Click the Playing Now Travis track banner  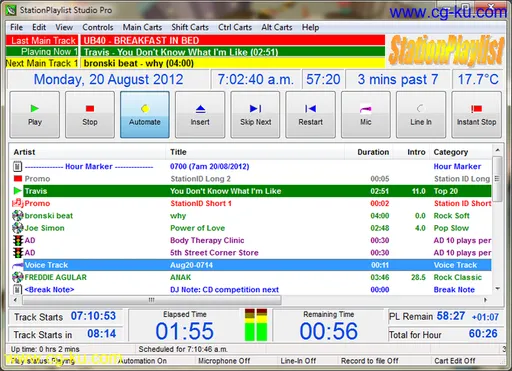(x=233, y=52)
